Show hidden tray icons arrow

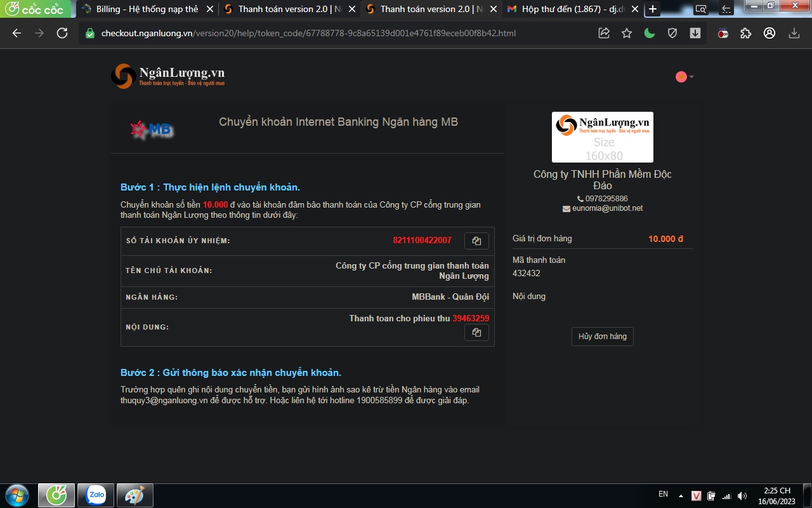[x=681, y=496]
